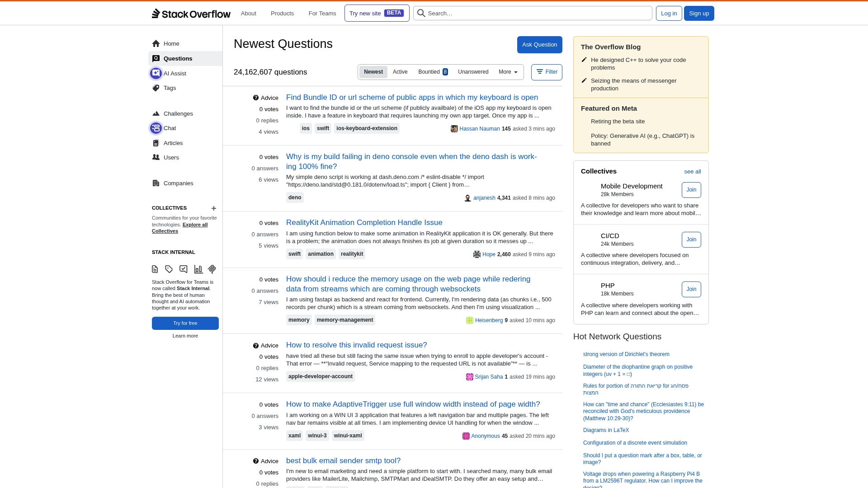Click the Tags icon

click(156, 88)
